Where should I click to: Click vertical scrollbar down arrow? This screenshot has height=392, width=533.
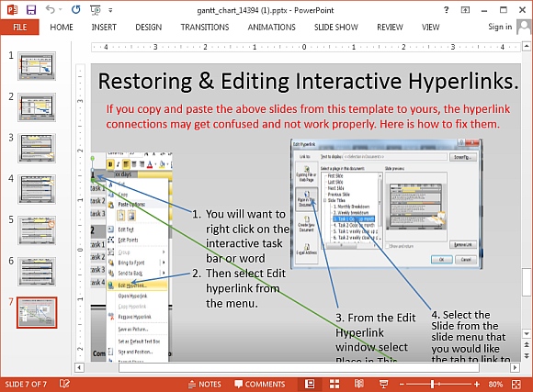click(527, 334)
